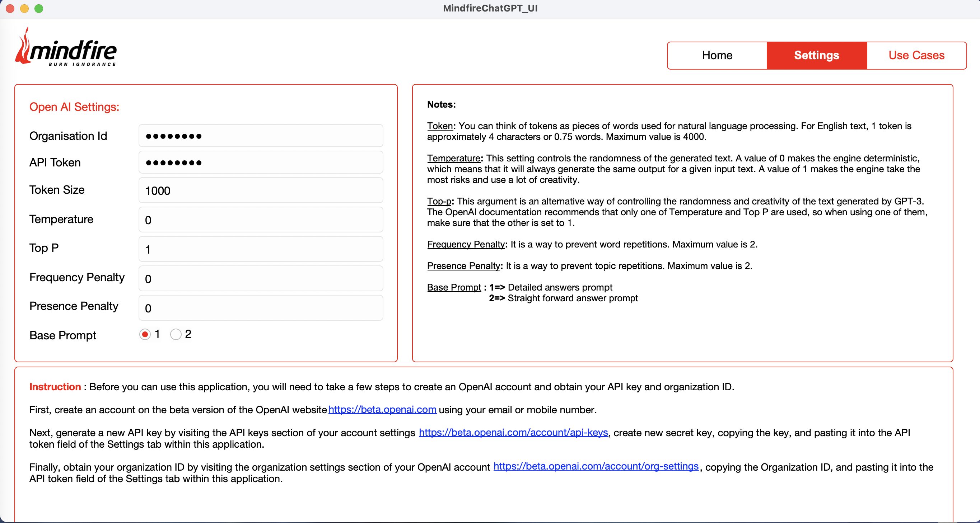Click the red 'Instruction' label
This screenshot has height=523, width=980.
point(55,387)
